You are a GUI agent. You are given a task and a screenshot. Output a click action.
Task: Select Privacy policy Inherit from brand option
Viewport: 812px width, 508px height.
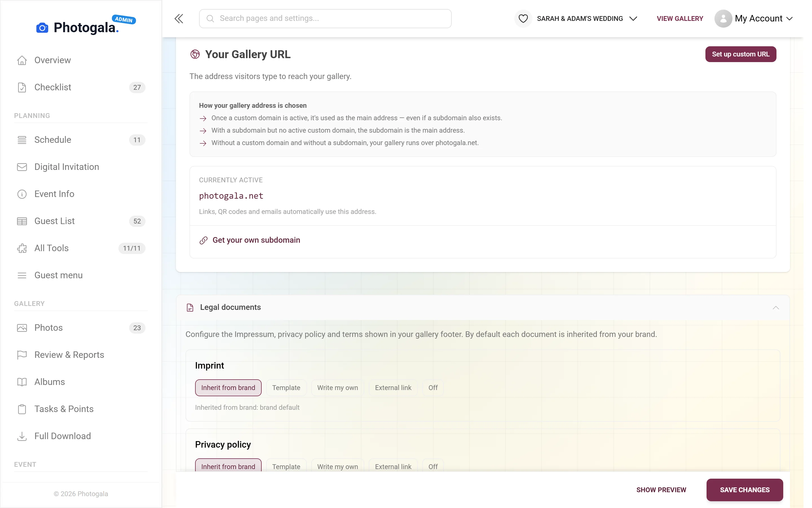(228, 466)
